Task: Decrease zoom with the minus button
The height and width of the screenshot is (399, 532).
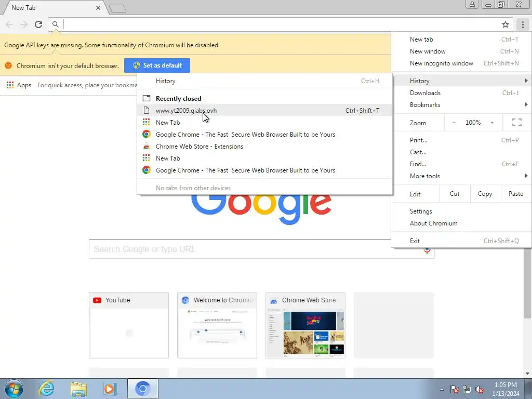Action: pos(454,123)
